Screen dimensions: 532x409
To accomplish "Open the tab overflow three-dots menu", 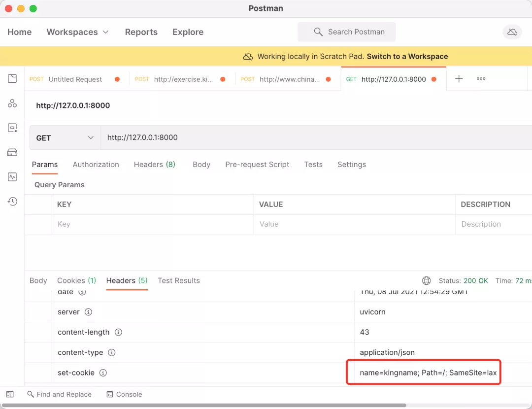I will [481, 79].
